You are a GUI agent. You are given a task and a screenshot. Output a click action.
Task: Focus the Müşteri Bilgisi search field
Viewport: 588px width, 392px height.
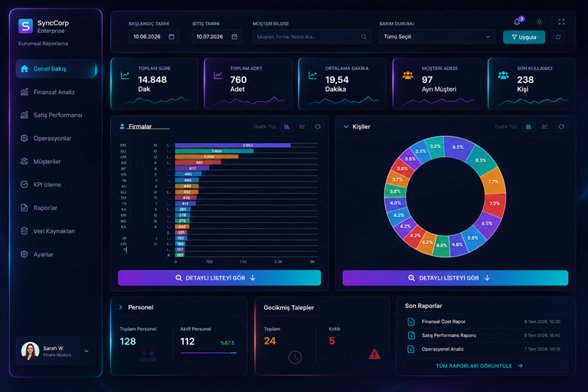[x=312, y=37]
